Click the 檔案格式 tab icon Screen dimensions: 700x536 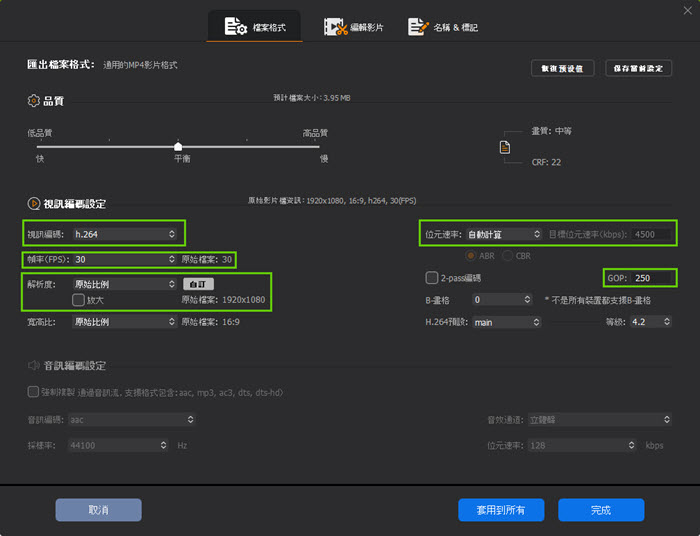click(237, 27)
